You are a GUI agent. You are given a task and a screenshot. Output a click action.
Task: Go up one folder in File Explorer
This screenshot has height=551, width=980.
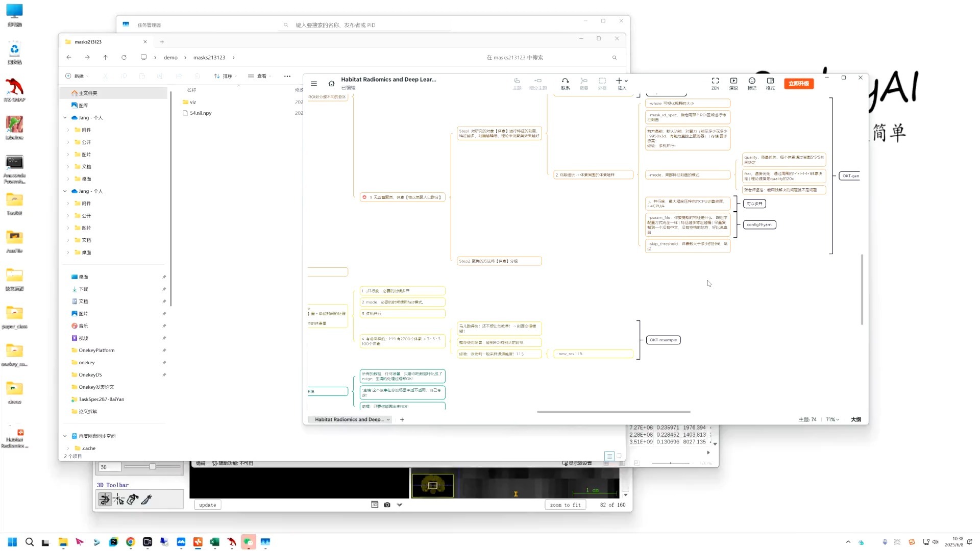(x=106, y=57)
